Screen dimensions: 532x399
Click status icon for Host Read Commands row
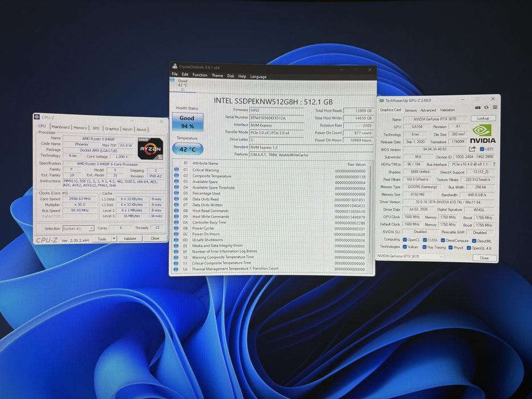(176, 210)
